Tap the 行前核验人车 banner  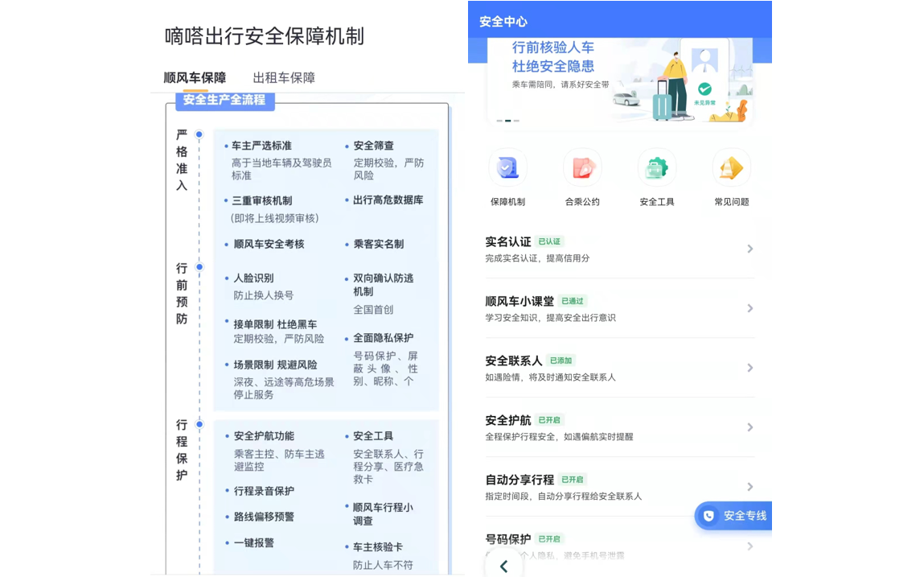(x=620, y=80)
